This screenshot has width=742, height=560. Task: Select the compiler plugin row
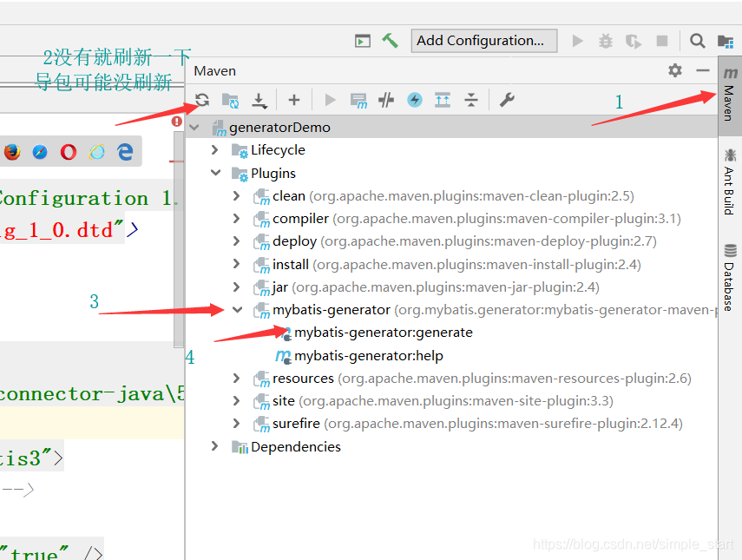pyautogui.click(x=452, y=219)
